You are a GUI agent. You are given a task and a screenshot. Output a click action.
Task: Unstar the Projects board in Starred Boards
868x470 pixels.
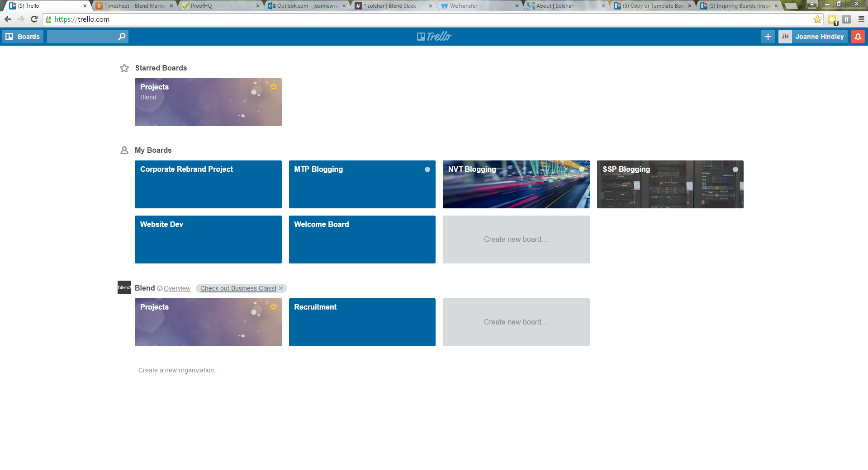tap(274, 86)
